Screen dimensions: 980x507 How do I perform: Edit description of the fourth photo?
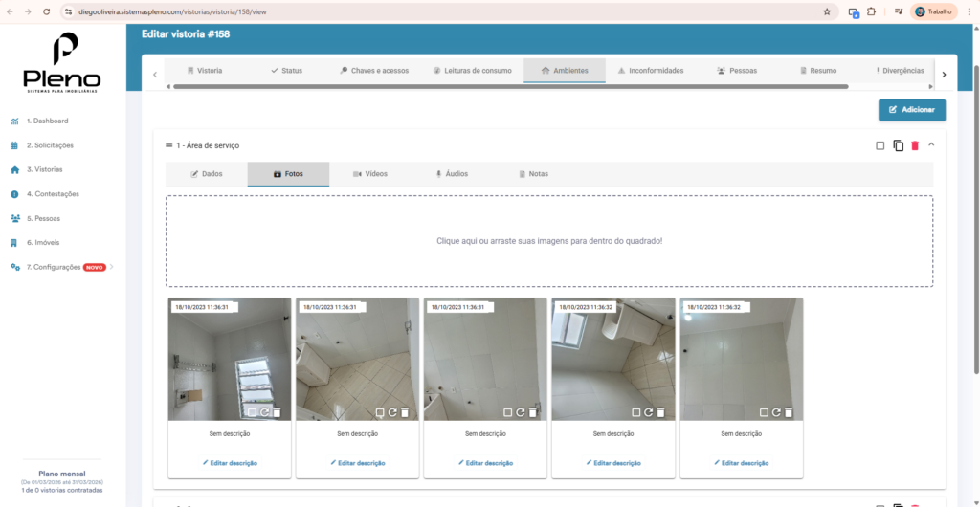click(x=613, y=463)
